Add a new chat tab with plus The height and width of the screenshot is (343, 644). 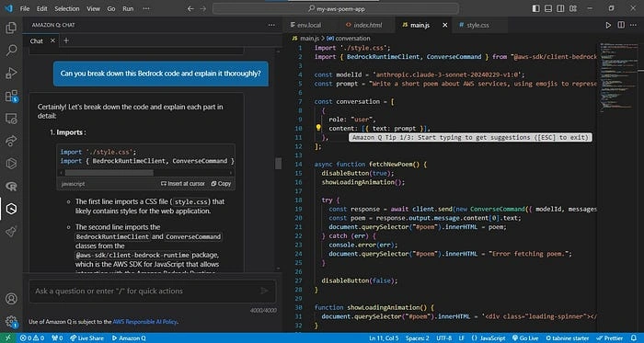tap(66, 40)
